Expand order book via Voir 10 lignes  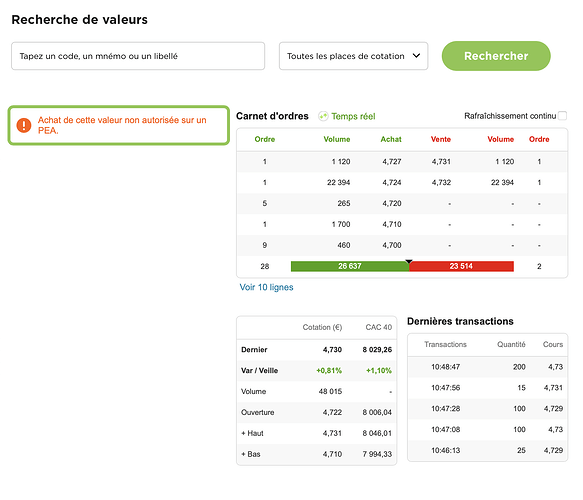[266, 287]
